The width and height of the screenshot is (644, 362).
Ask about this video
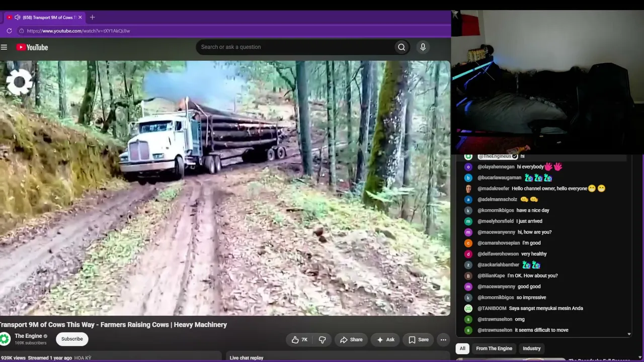tap(385, 340)
